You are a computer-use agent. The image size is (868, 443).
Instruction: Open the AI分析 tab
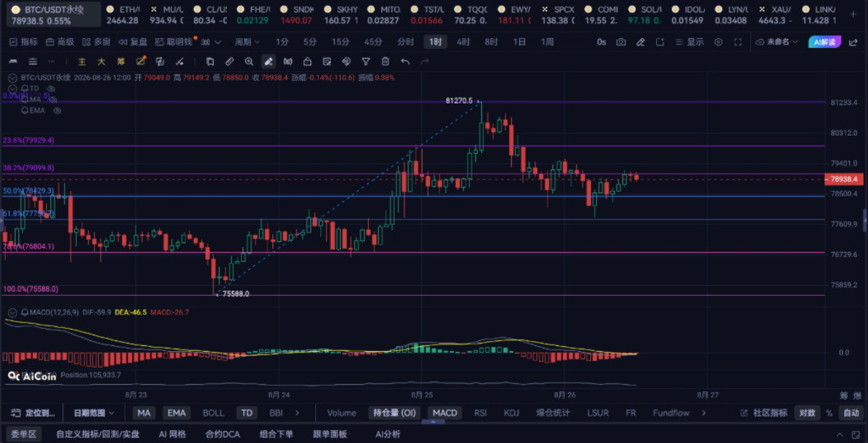point(388,434)
